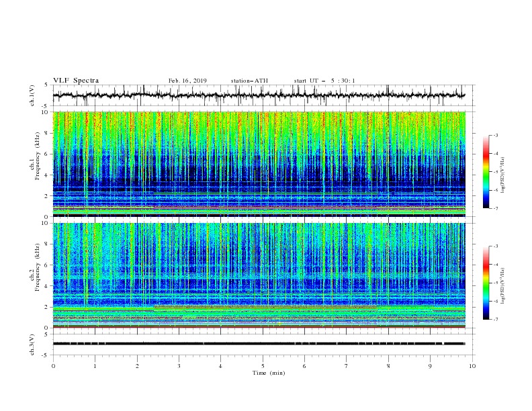Click the time axis tick label '5'
This screenshot has height=411, width=532.
[263, 366]
